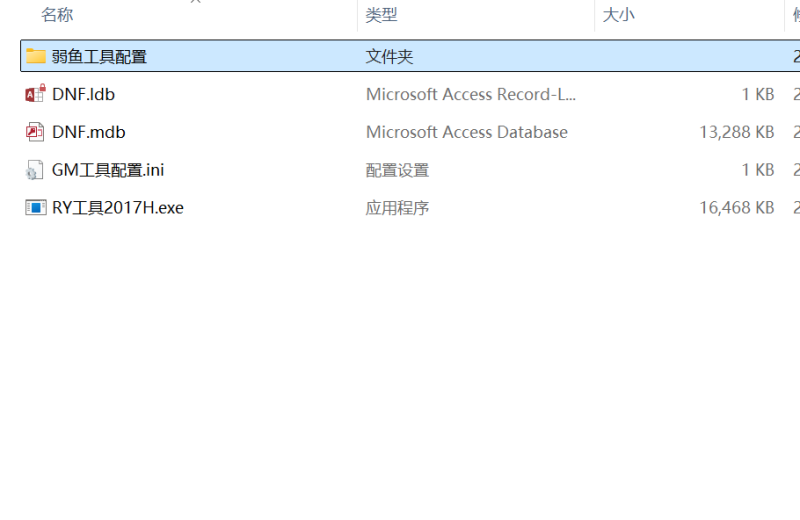Click the 配置设置 type cell
800x520 pixels.
click(397, 170)
